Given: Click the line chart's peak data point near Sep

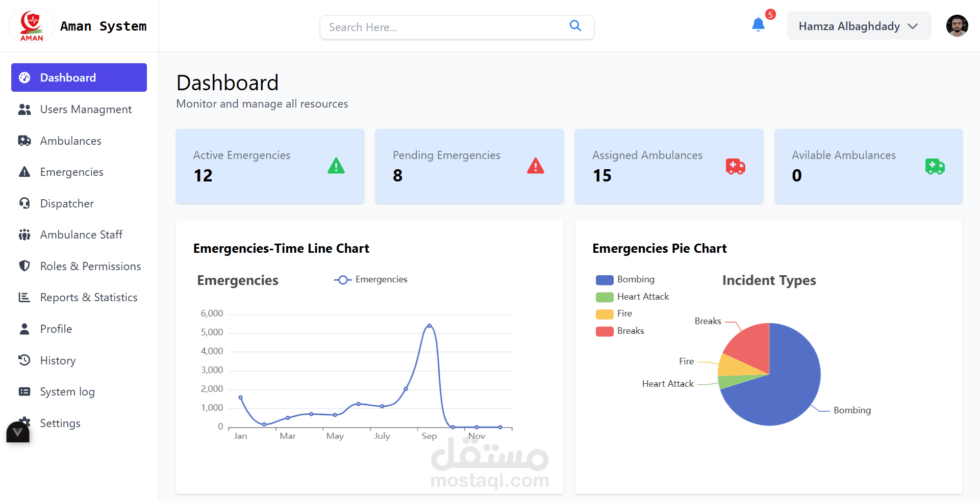Looking at the screenshot, I should pos(429,325).
